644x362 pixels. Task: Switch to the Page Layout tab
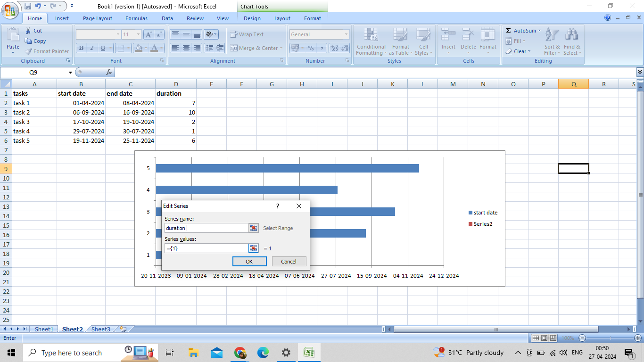[x=98, y=18]
